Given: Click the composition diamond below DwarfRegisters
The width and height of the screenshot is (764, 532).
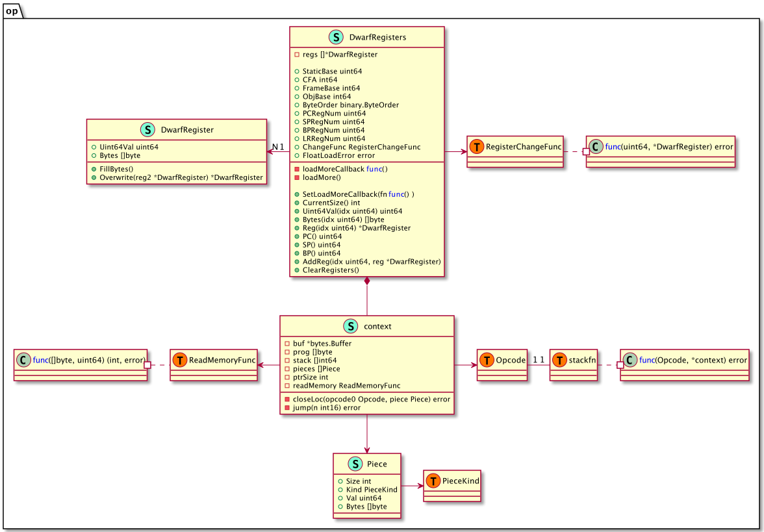Looking at the screenshot, I should (367, 281).
